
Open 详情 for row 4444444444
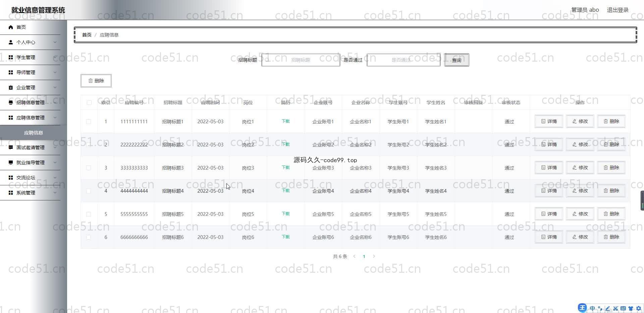549,191
